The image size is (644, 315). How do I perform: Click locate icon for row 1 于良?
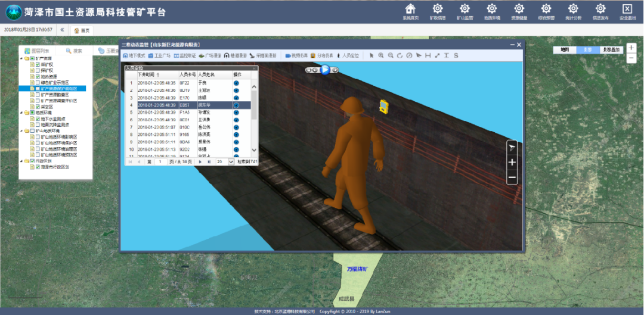pyautogui.click(x=236, y=83)
